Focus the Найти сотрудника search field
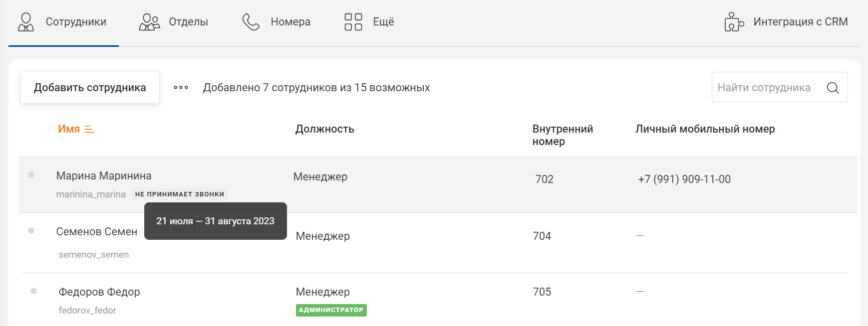The width and height of the screenshot is (868, 326). pos(780,87)
